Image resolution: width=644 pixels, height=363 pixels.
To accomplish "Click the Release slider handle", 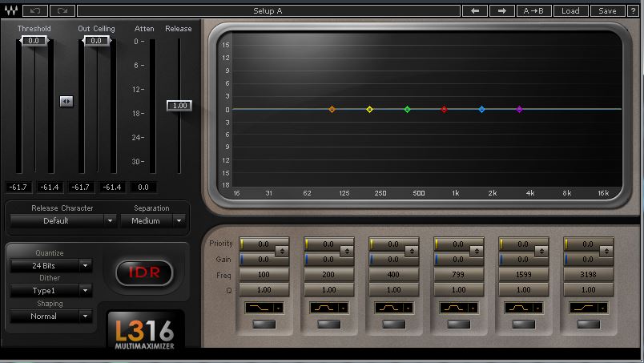I will [179, 106].
